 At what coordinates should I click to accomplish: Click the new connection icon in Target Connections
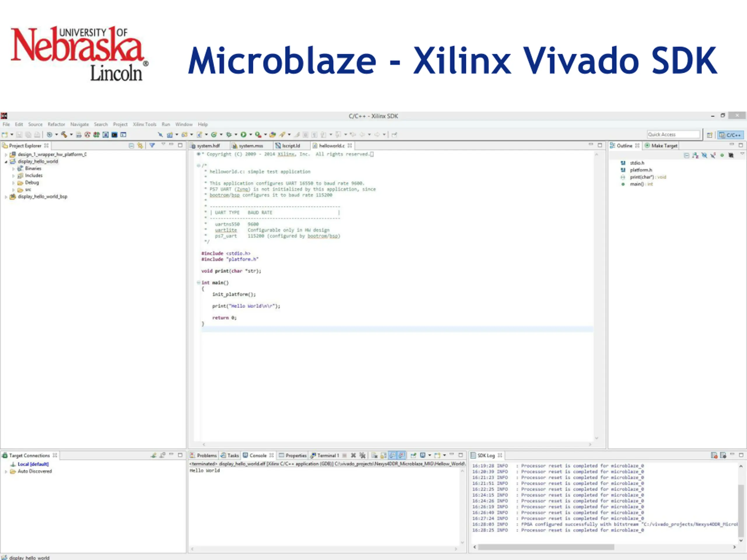[x=154, y=455]
